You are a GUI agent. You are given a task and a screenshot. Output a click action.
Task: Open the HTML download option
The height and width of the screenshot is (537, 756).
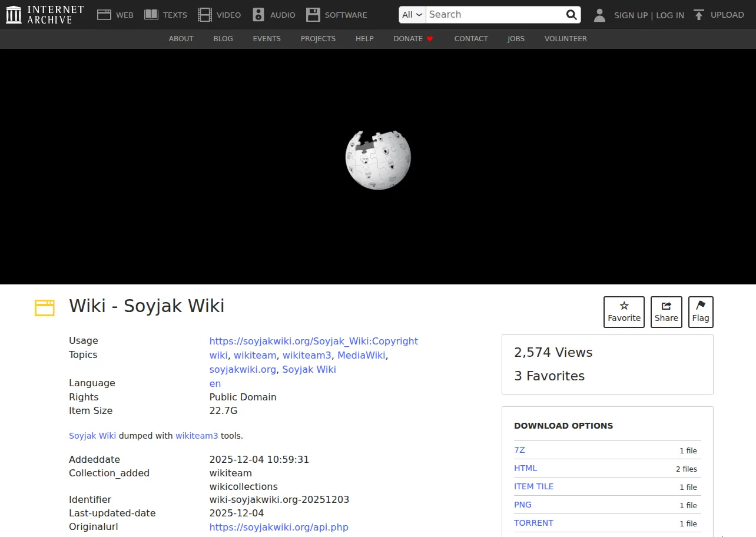coord(525,468)
